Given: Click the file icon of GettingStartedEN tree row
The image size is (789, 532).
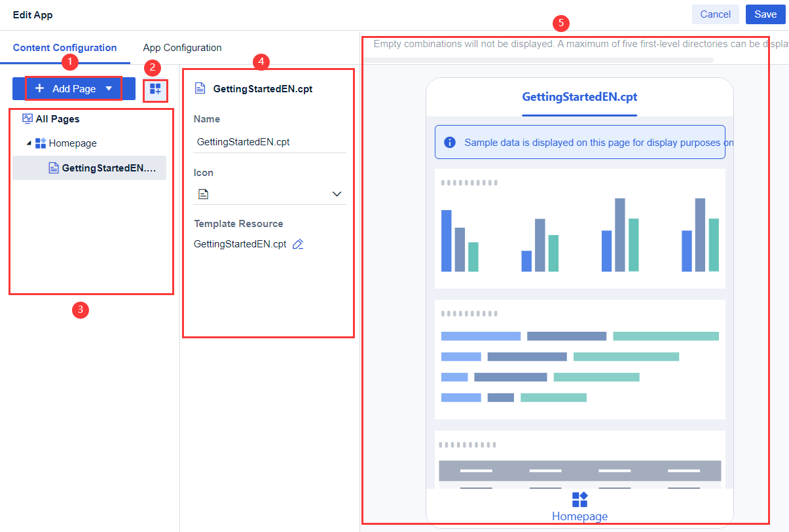Looking at the screenshot, I should pyautogui.click(x=54, y=168).
